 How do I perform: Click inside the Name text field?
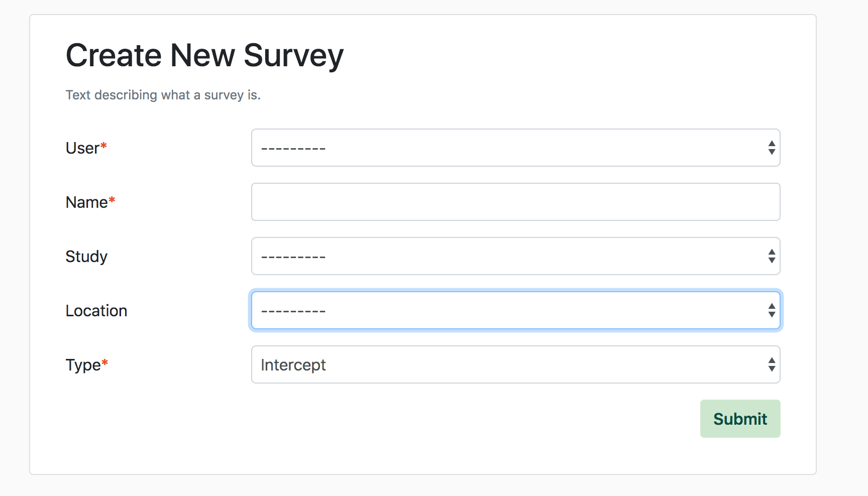pyautogui.click(x=515, y=202)
